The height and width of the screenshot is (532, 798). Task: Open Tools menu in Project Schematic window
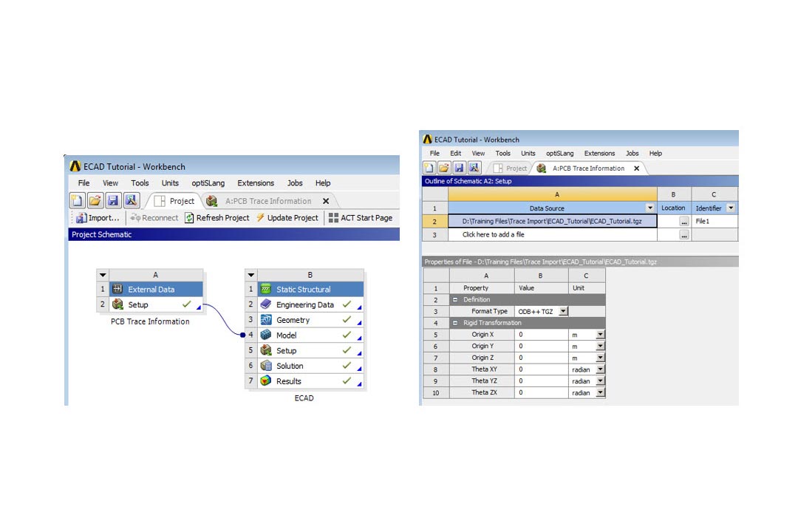140,183
